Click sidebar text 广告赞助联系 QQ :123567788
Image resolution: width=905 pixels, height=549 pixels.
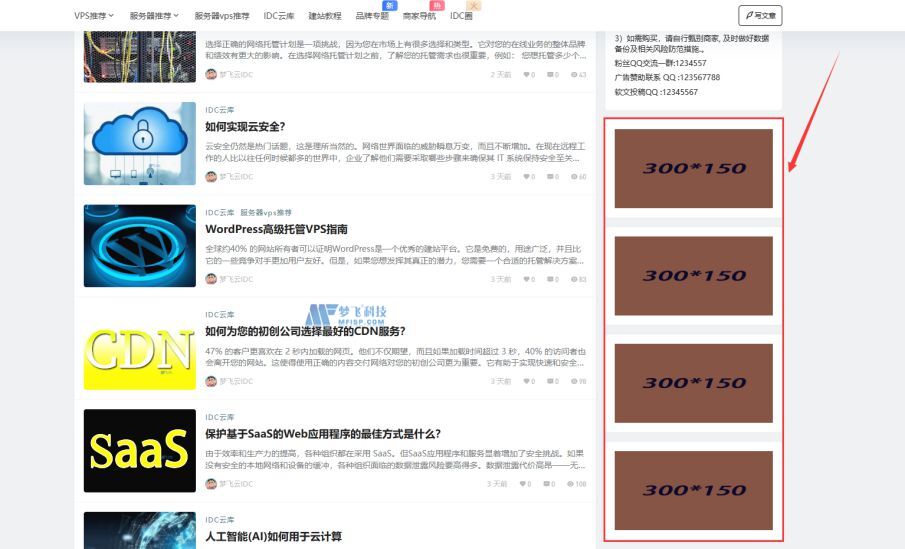(x=667, y=77)
